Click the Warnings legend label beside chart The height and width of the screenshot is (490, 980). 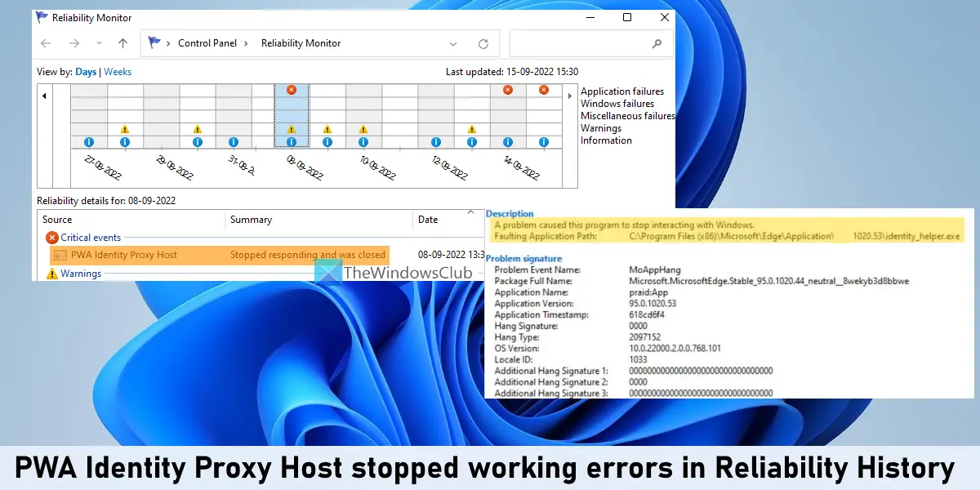coord(601,128)
